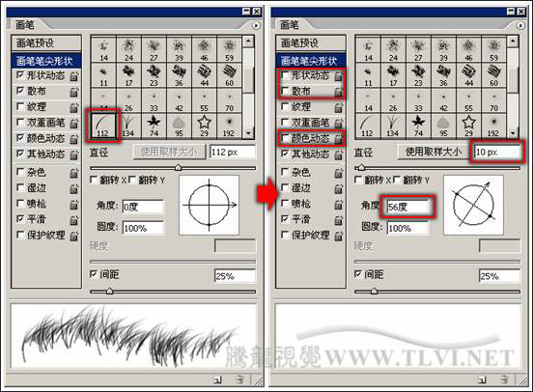Pick the 29 star brush in right panel
This screenshot has width=533, height=392.
[468, 126]
